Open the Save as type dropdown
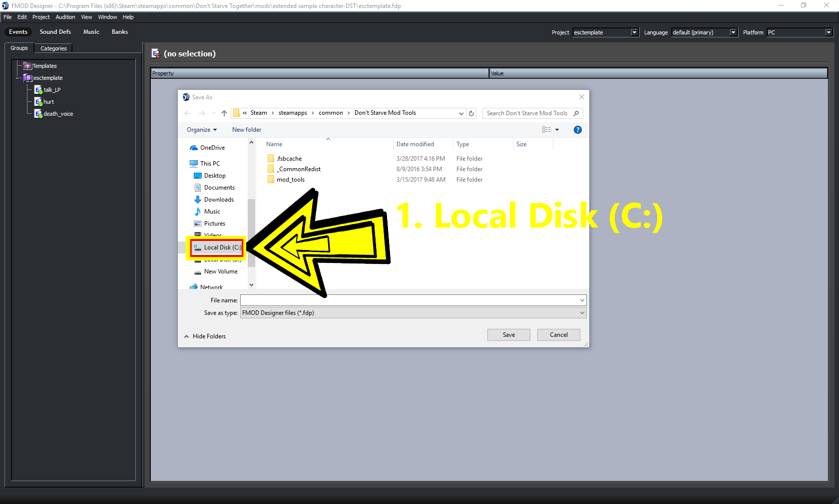The image size is (839, 504). point(413,313)
